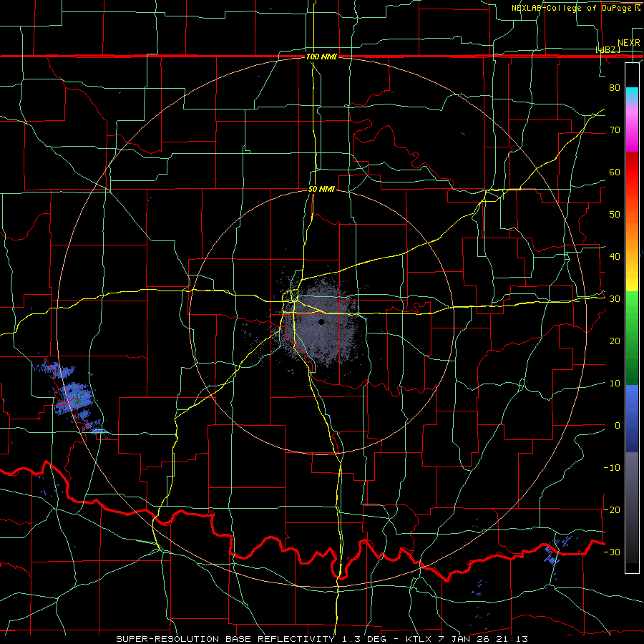Select the 40 value on the dBZ scale
The image size is (644, 644).
click(615, 257)
